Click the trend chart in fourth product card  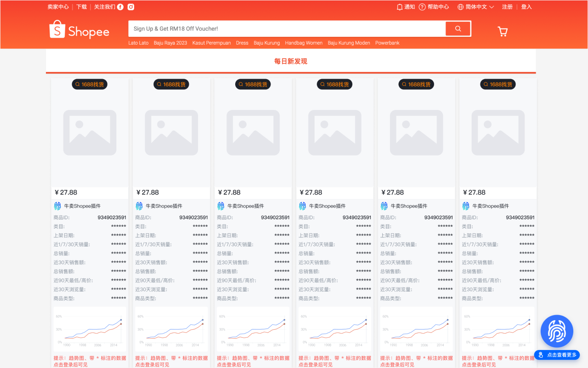coord(335,330)
